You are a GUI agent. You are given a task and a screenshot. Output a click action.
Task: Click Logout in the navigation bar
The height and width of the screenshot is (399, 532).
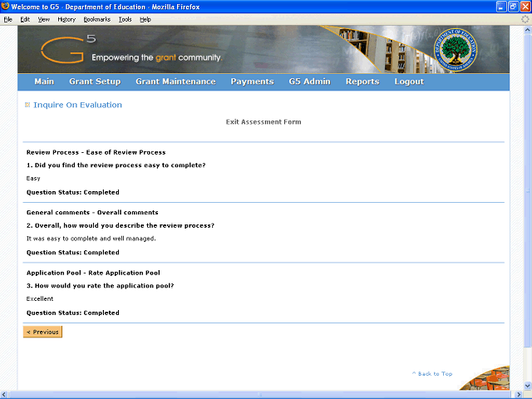(x=409, y=81)
